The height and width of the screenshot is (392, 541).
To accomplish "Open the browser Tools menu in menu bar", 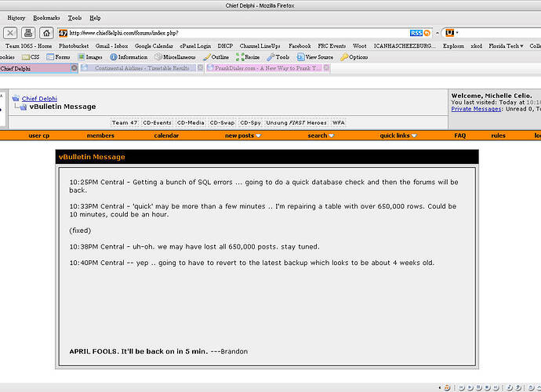I will [74, 18].
